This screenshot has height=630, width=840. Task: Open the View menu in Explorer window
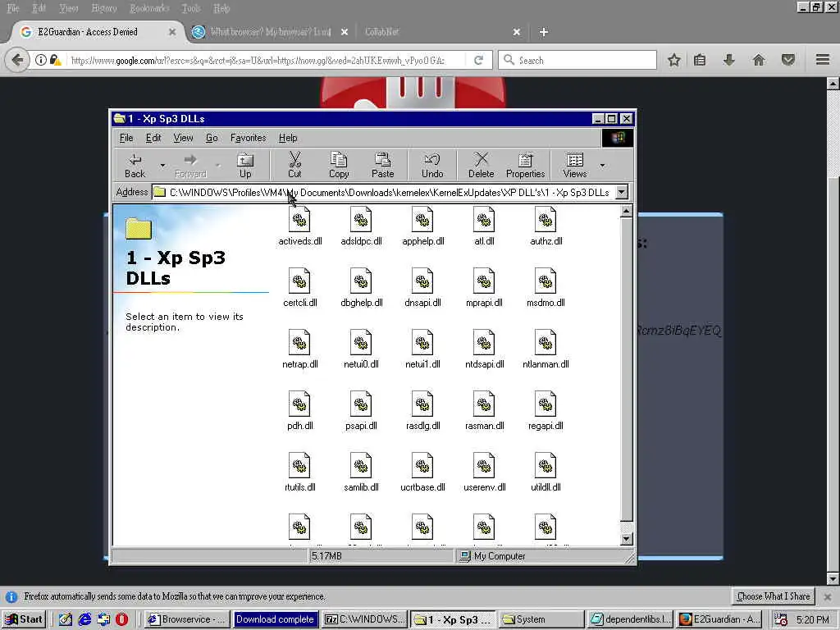(183, 138)
